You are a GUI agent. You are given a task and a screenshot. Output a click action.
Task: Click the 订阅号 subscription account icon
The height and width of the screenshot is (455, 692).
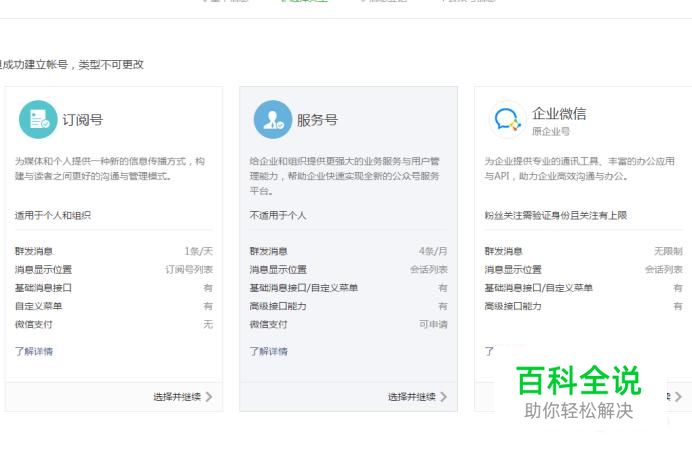click(38, 120)
